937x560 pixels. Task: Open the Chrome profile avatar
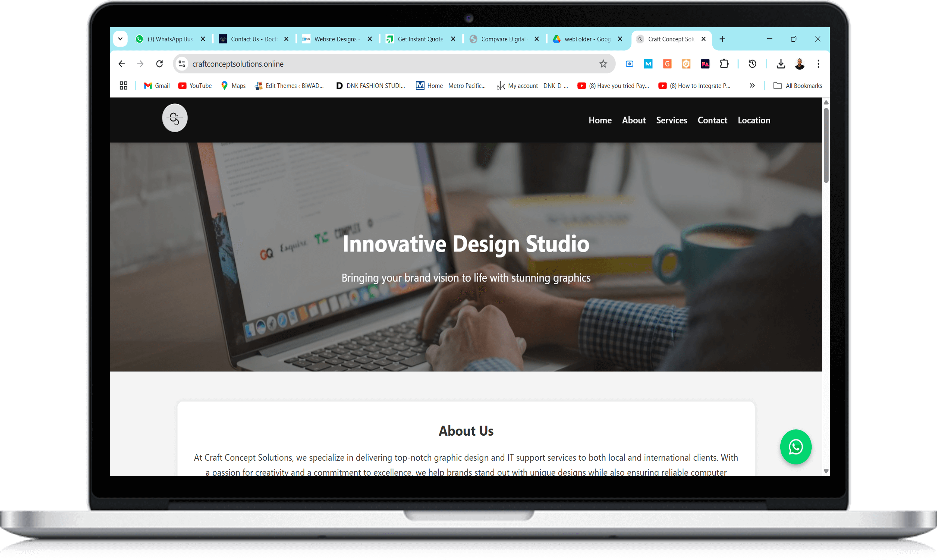(799, 64)
